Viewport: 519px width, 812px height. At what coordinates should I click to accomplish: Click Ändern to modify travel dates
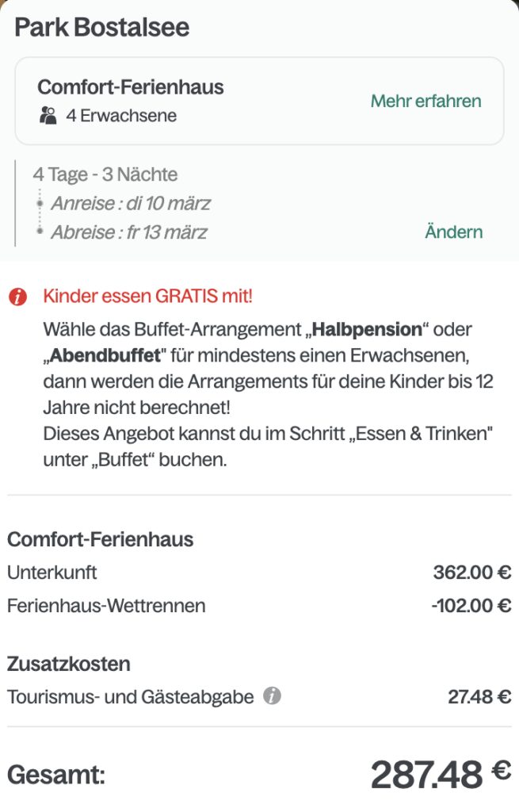tap(454, 232)
